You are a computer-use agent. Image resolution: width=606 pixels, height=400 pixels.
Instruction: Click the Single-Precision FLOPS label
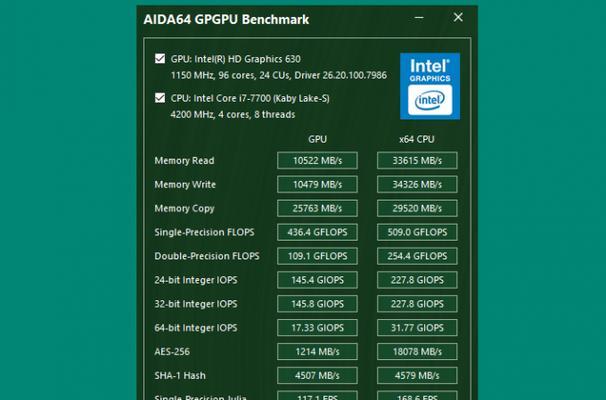[204, 232]
